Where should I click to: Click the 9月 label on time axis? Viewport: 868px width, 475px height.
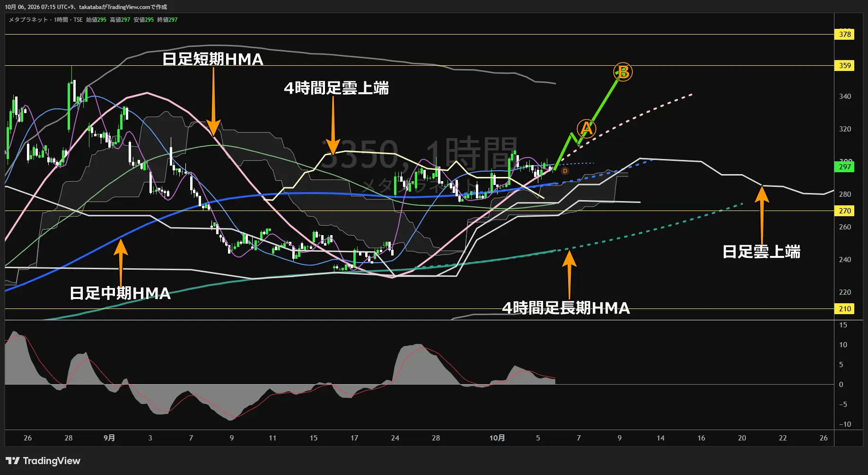(x=109, y=438)
